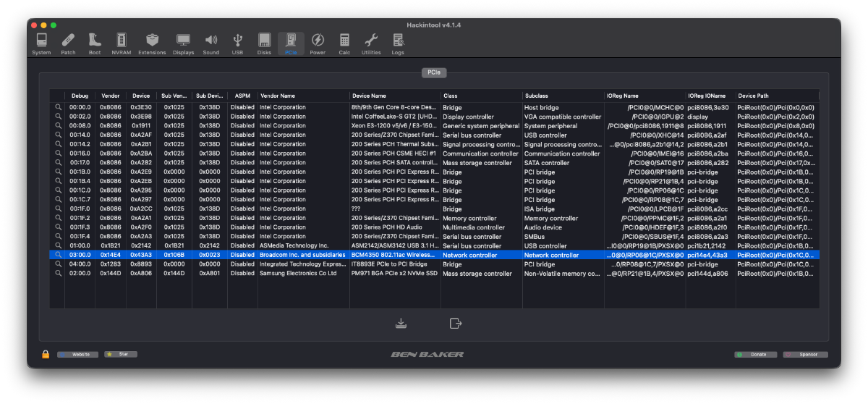Select '200 Series PCH CSME HECI #1' cell
Viewport: 868px width, 404px height.
coord(395,153)
